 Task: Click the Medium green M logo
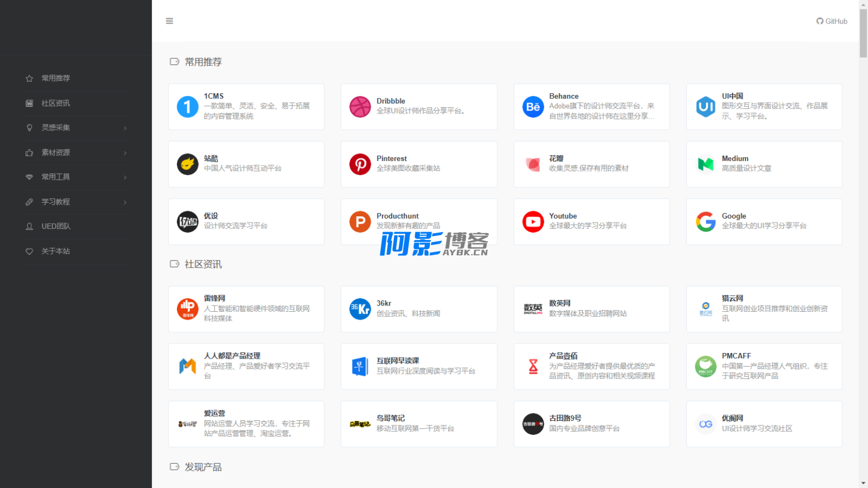pyautogui.click(x=705, y=164)
